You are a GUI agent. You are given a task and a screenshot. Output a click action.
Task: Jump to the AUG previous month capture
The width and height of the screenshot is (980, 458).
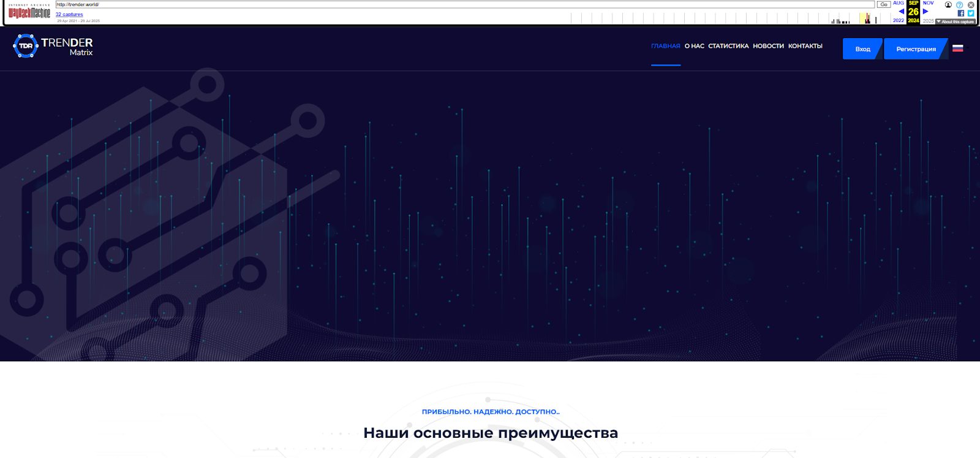pyautogui.click(x=899, y=3)
